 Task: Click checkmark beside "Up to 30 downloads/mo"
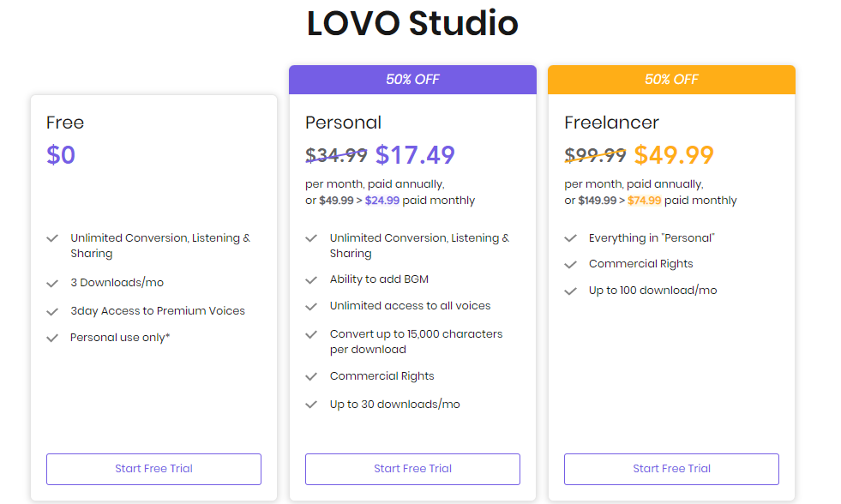(x=311, y=405)
